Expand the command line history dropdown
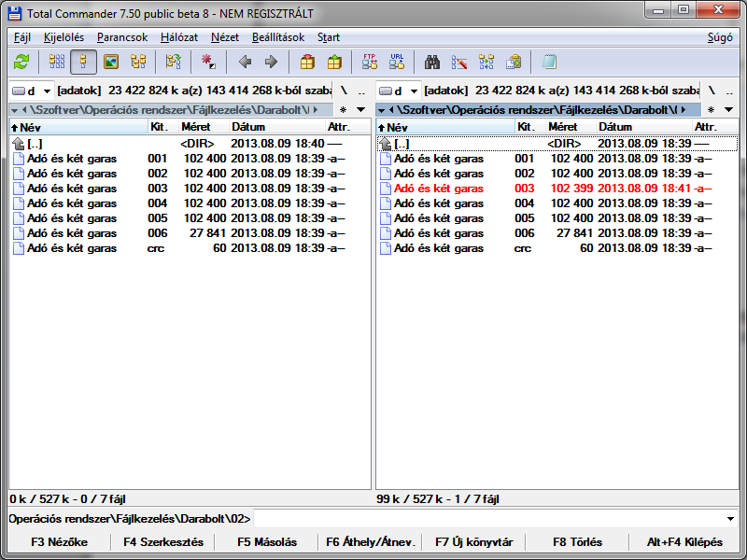The image size is (747, 560). coord(730,519)
